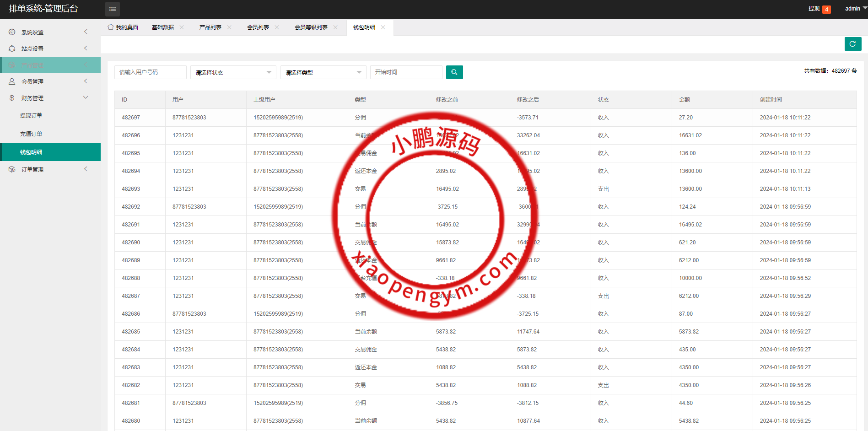Click the 站点设置 sidebar icon
This screenshot has height=431, width=868.
coord(12,48)
